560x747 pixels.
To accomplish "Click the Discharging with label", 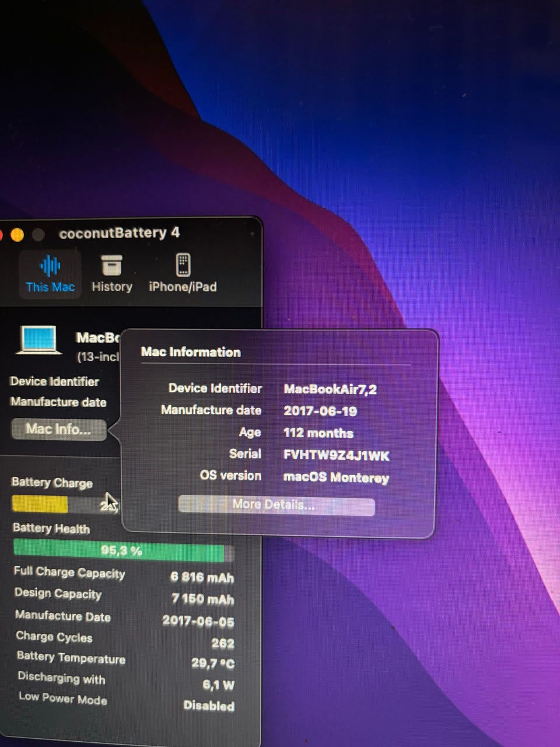I will click(x=61, y=678).
